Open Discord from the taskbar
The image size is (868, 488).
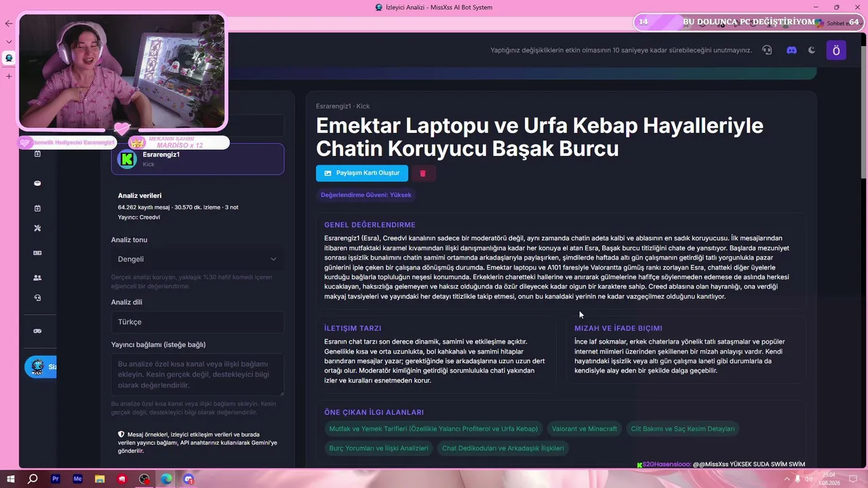click(x=189, y=479)
